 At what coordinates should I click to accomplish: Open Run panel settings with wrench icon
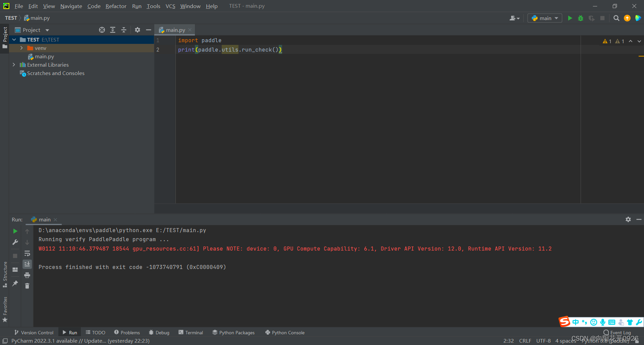pyautogui.click(x=15, y=242)
